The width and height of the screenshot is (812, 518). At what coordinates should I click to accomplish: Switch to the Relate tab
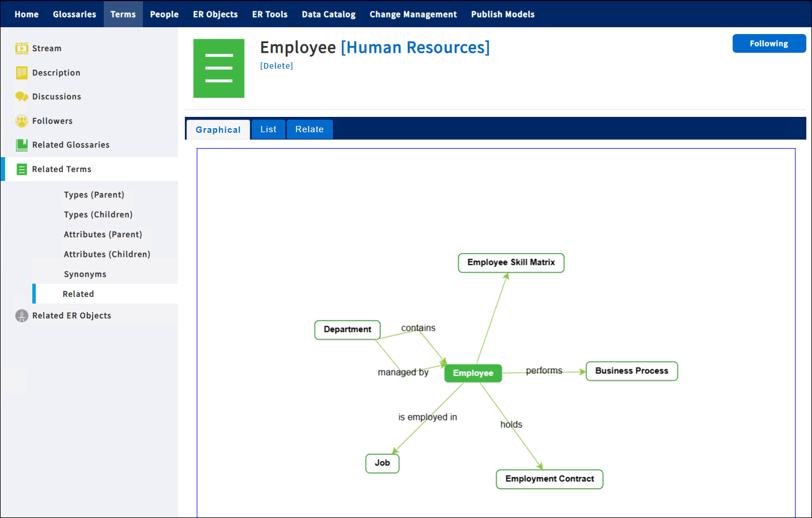pyautogui.click(x=310, y=129)
